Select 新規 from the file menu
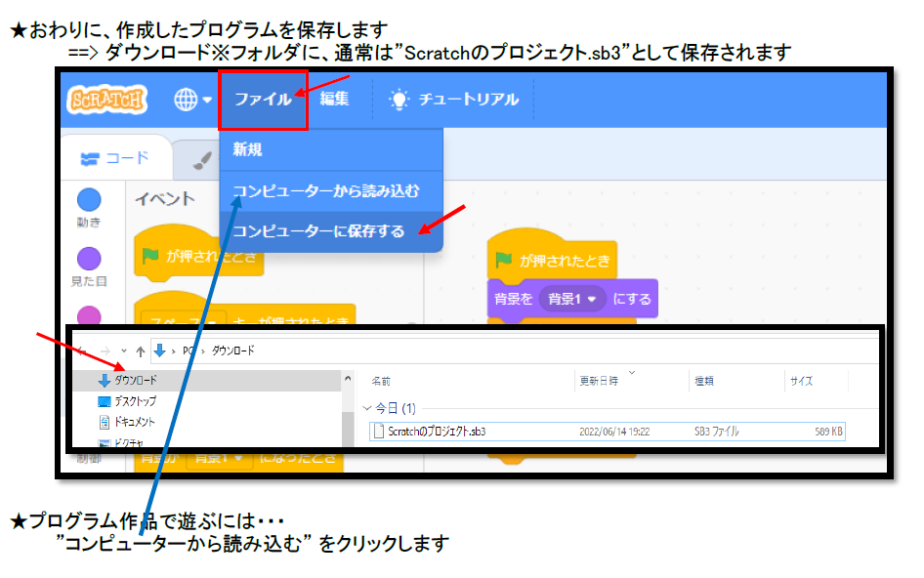Screen dimensions: 924x578 (247, 149)
